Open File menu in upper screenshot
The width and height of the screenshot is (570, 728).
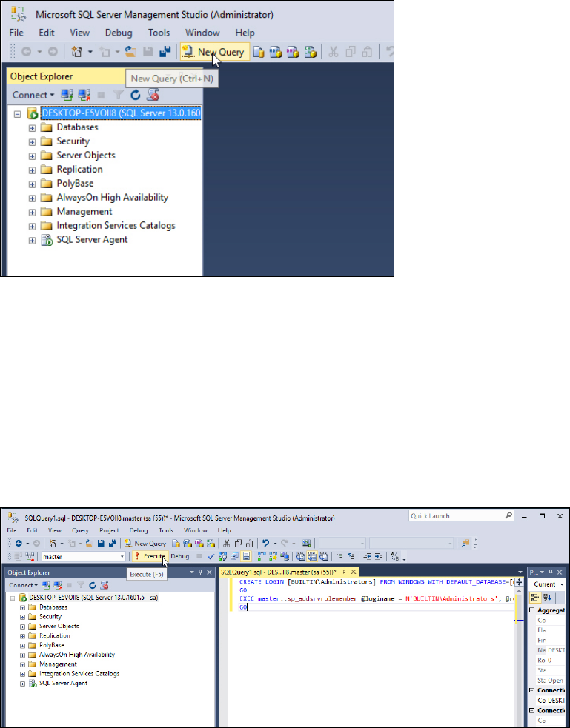point(16,33)
